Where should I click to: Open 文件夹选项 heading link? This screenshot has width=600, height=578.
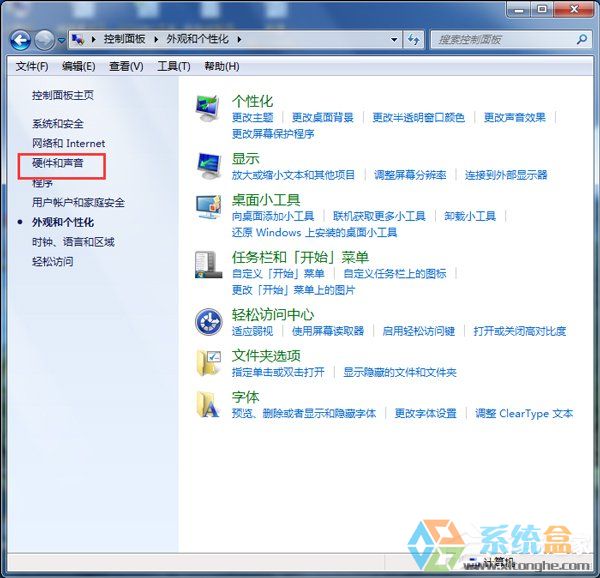266,356
